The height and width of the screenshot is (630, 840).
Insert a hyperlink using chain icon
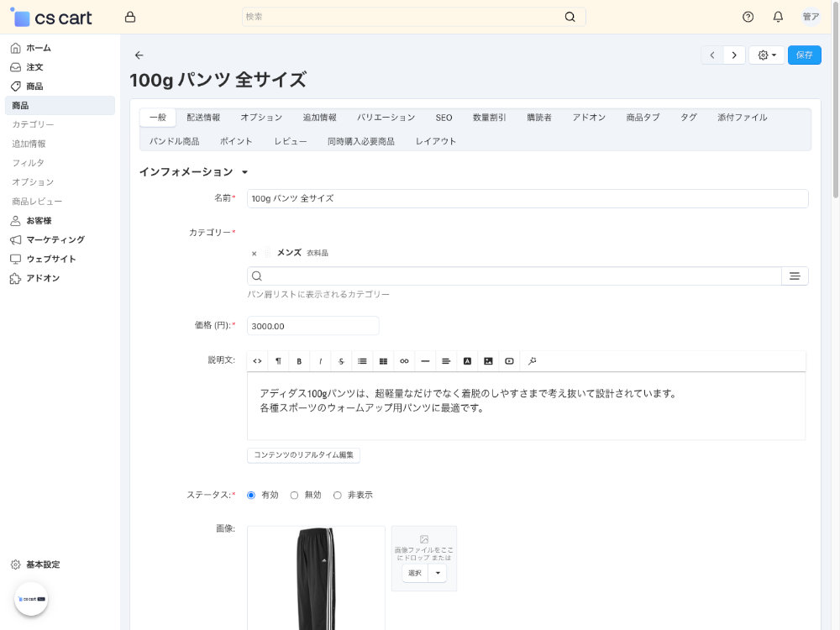(404, 360)
